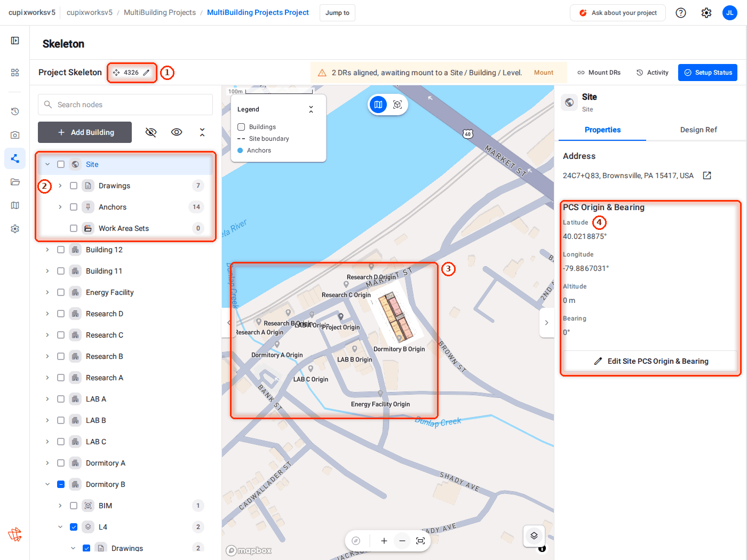The height and width of the screenshot is (560, 747).
Task: Focus the Search nodes field
Action: [125, 105]
